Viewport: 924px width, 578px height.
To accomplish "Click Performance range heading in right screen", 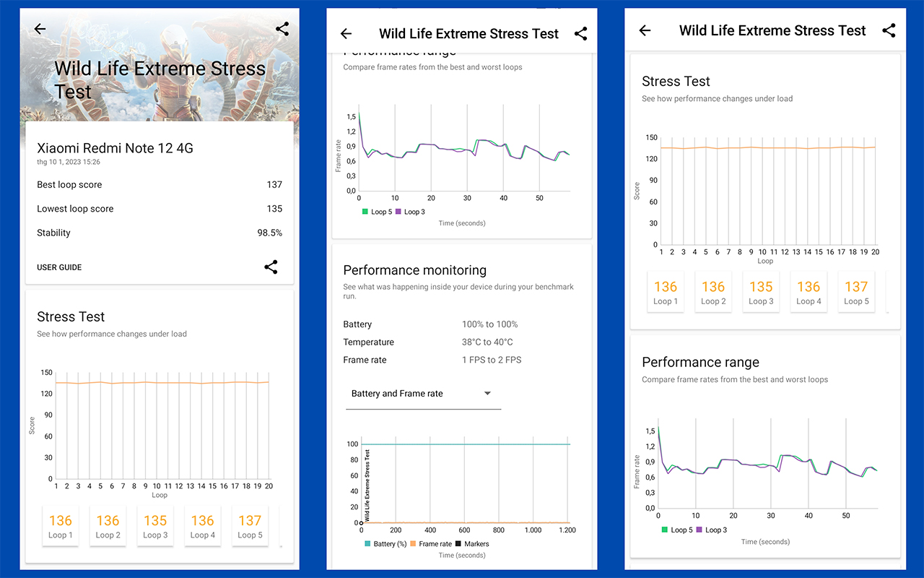I will 701,362.
